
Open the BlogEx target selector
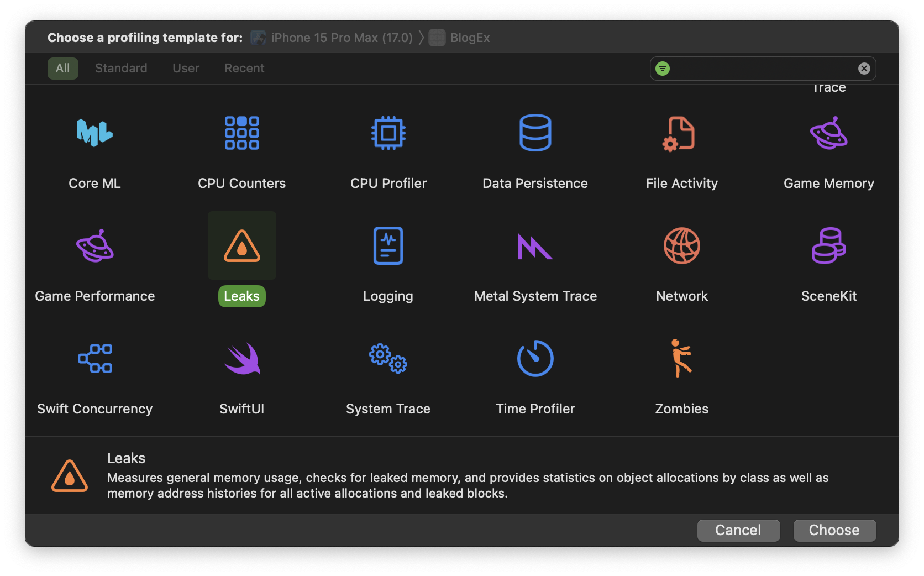[x=460, y=38]
